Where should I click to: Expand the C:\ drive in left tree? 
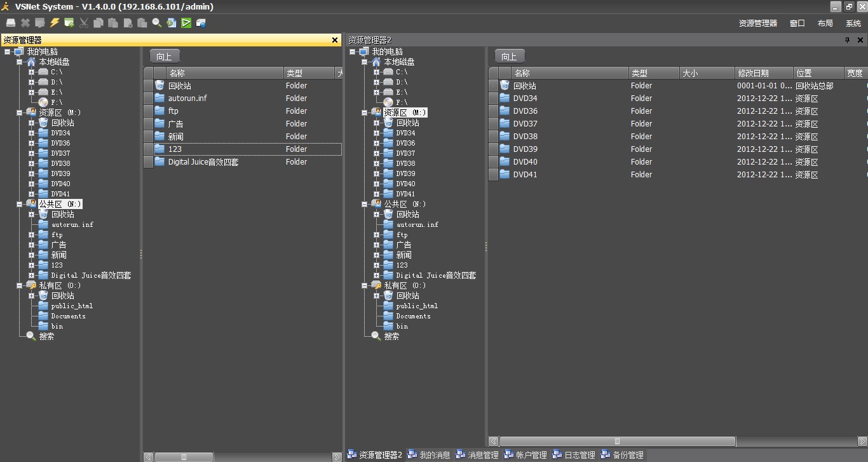point(31,72)
